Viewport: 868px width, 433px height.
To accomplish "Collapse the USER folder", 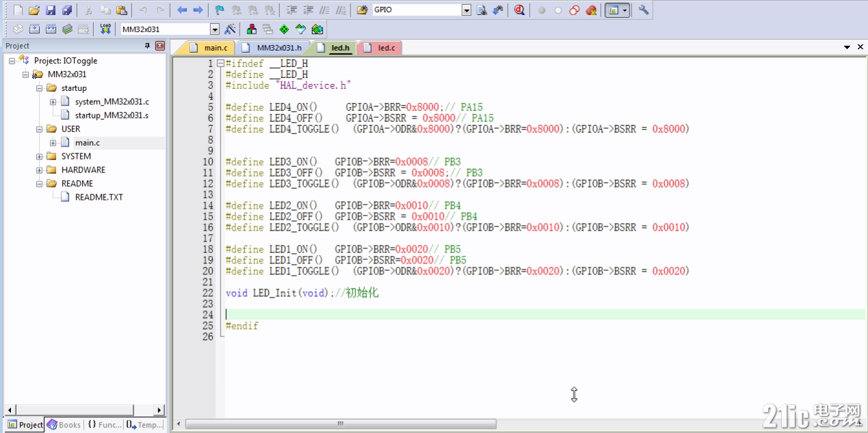I will (39, 129).
